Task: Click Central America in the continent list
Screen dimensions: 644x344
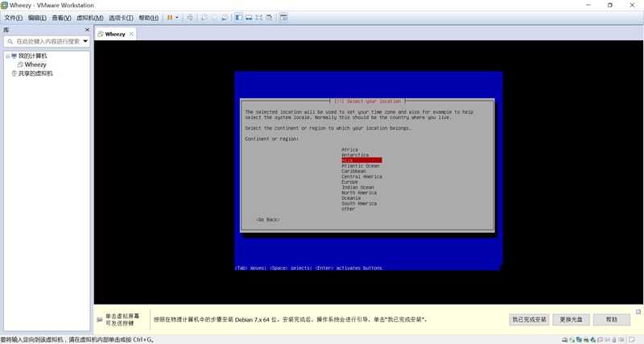Action: point(361,176)
